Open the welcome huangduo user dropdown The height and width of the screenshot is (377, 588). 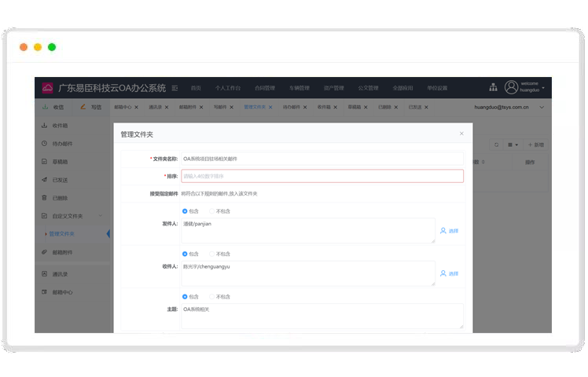coord(532,87)
